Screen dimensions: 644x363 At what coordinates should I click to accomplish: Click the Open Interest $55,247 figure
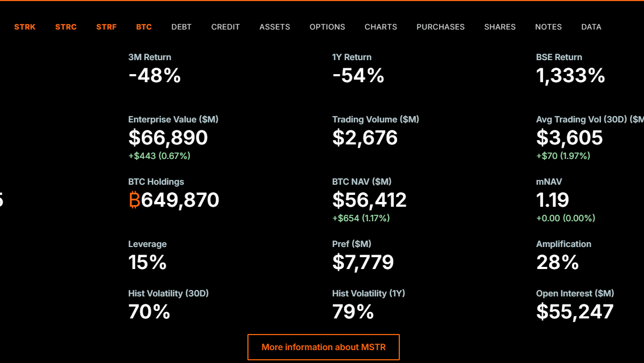pyautogui.click(x=575, y=312)
